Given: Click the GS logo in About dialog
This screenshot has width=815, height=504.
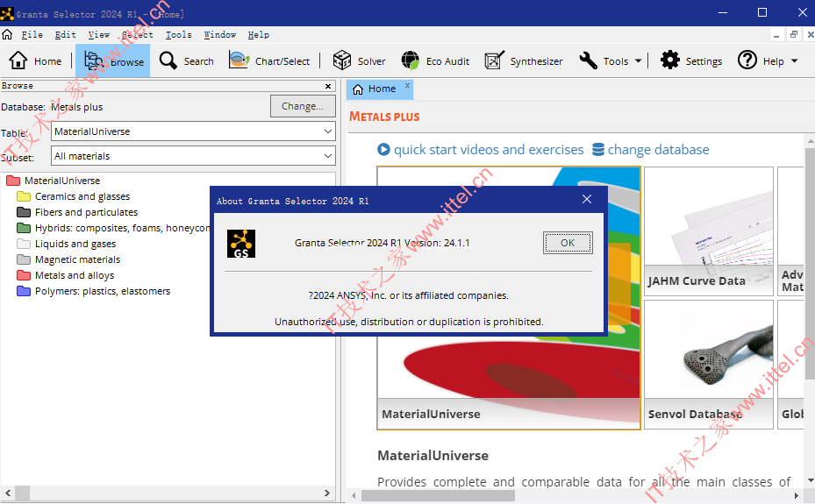Looking at the screenshot, I should (241, 244).
